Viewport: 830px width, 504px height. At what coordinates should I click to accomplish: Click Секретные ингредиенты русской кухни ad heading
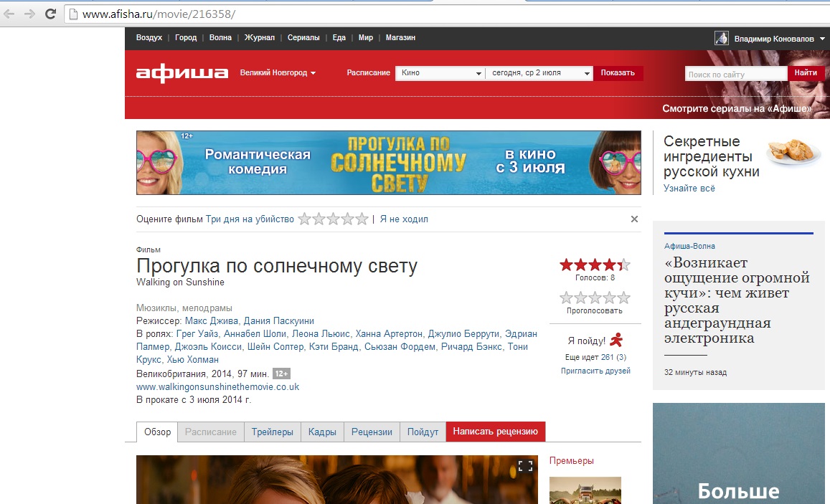[x=712, y=156]
